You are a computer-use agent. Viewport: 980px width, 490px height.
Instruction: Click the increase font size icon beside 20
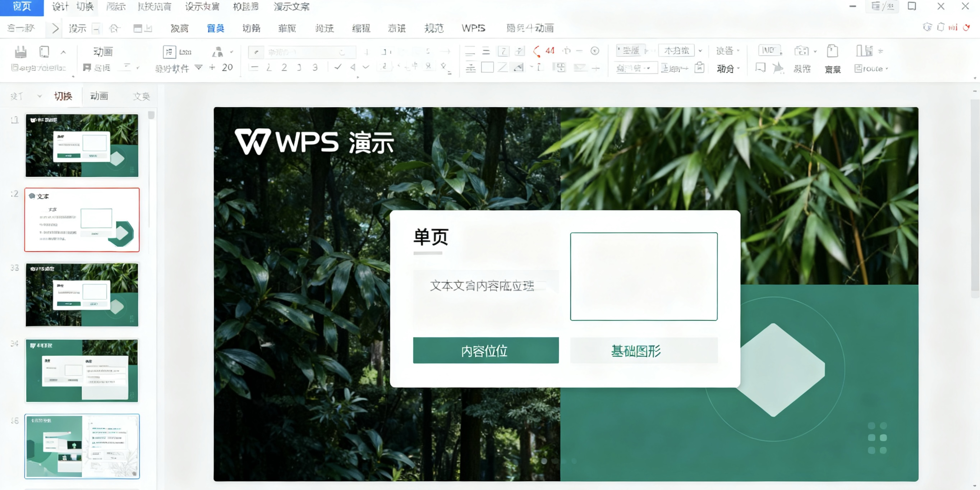click(x=212, y=67)
